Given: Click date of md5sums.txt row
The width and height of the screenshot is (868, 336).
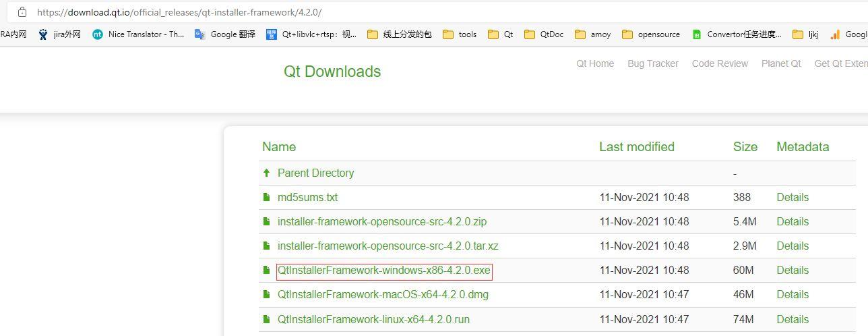Looking at the screenshot, I should (x=644, y=198).
